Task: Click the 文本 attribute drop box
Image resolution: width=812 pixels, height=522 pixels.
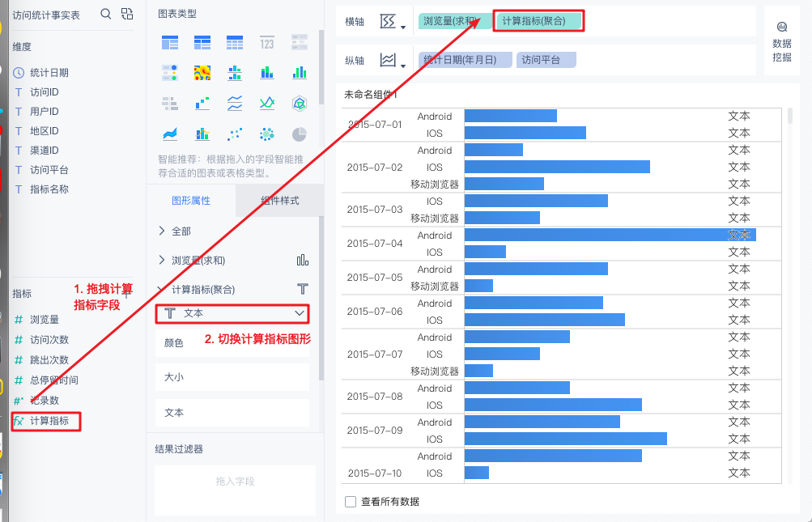Action: point(232,412)
